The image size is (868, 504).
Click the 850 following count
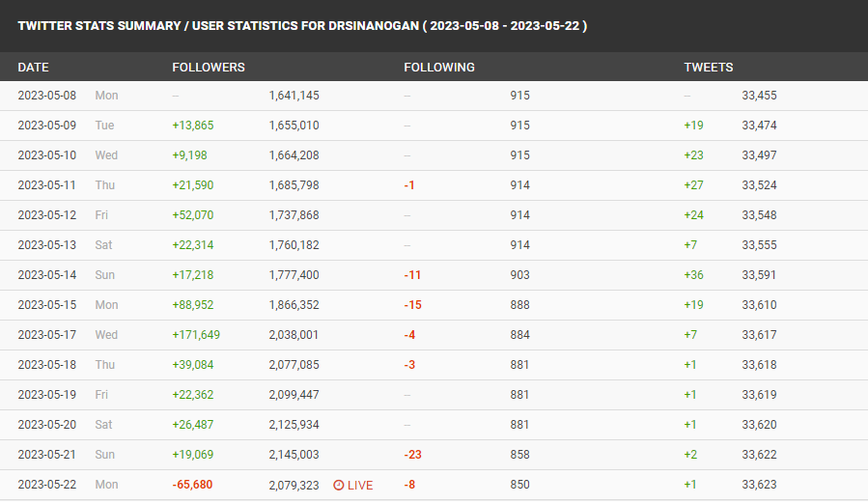pyautogui.click(x=519, y=485)
